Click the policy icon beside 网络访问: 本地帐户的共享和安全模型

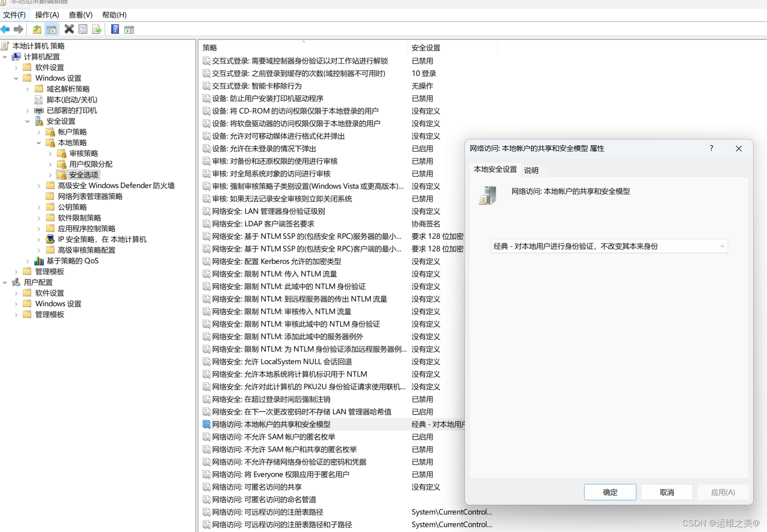(206, 424)
